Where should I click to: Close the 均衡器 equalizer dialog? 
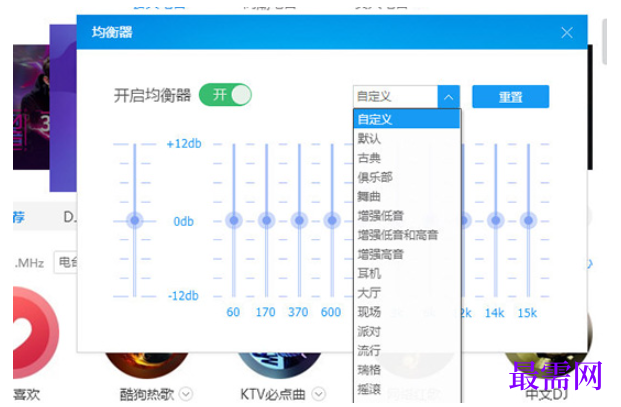click(x=567, y=32)
